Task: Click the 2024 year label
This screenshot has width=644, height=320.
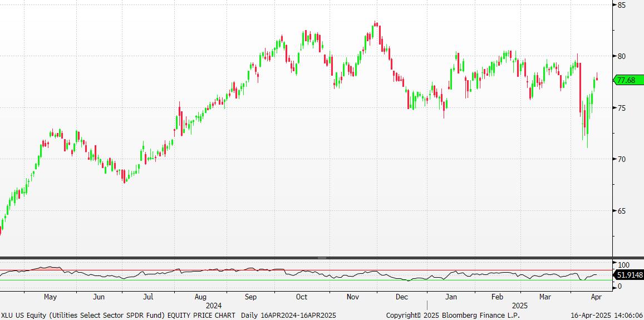Action: click(214, 306)
